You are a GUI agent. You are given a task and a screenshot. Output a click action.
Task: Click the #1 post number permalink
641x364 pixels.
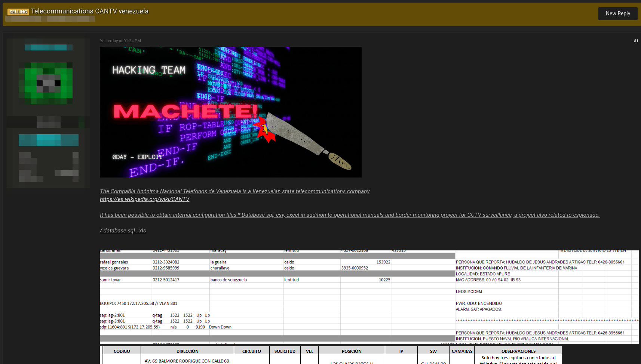tap(636, 41)
